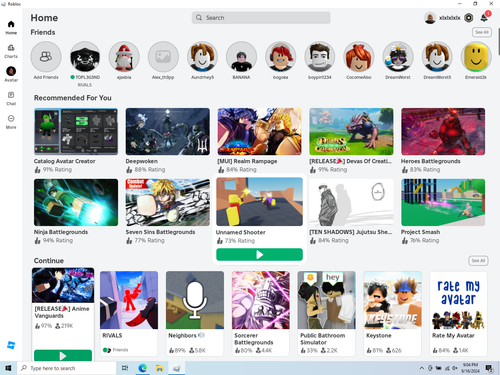Open Catalog Avatar Creator thumbnail
Viewport: 500px width, 375px height.
point(76,131)
